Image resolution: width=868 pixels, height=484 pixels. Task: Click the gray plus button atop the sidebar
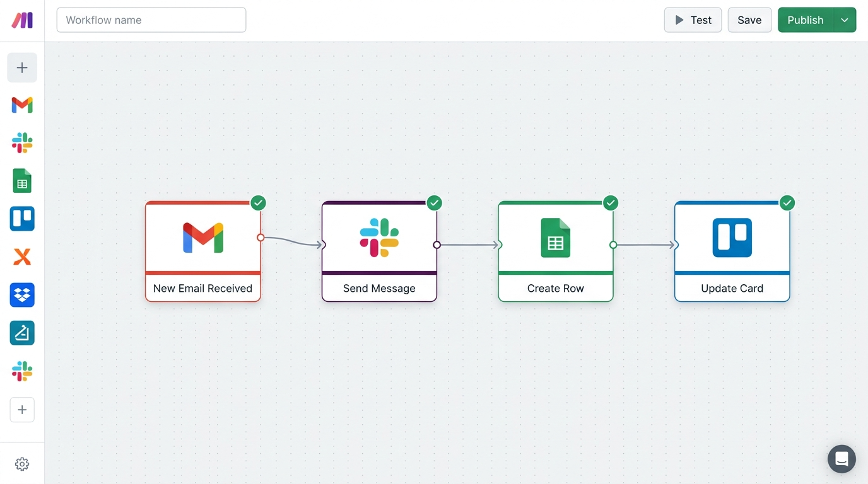point(22,67)
